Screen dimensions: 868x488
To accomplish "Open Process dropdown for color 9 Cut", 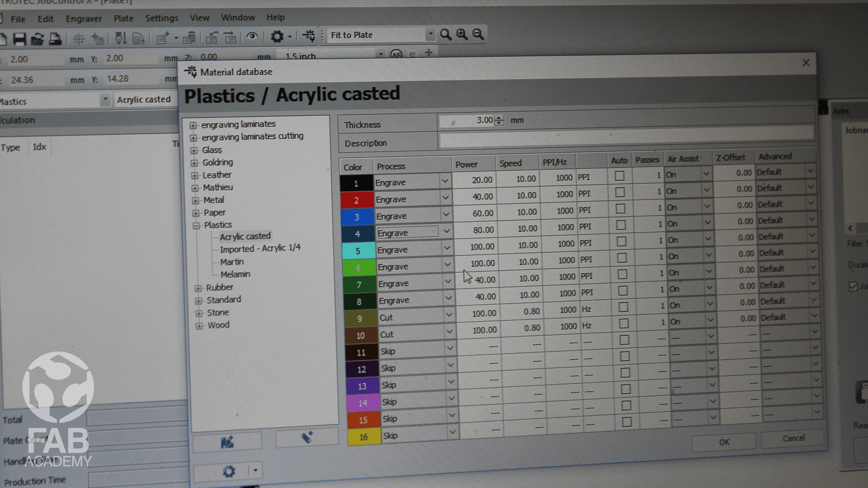I will [x=449, y=315].
